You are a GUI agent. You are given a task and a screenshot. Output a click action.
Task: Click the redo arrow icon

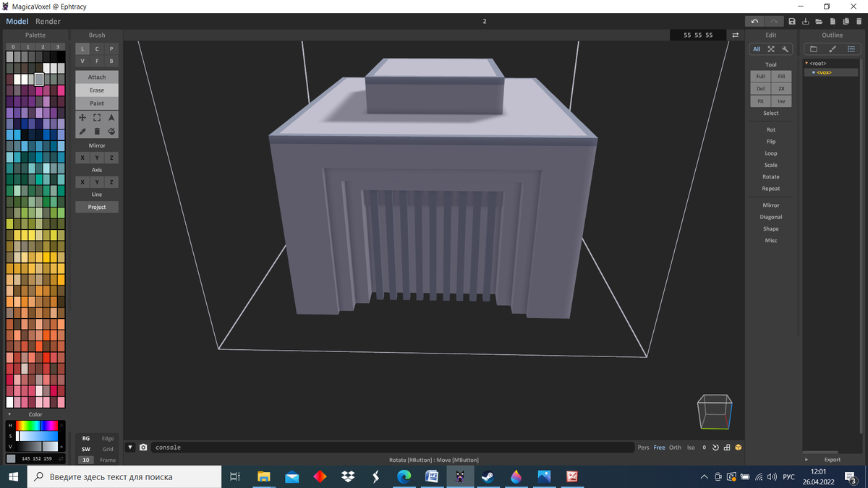774,21
